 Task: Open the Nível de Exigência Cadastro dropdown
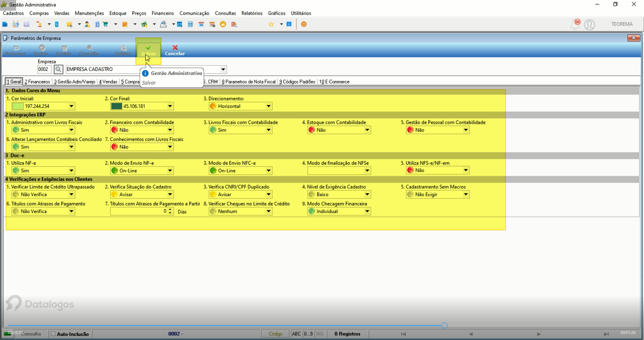(x=367, y=194)
